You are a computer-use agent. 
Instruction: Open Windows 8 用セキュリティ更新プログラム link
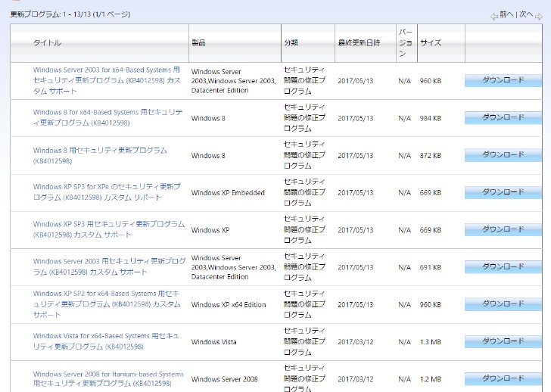100,155
